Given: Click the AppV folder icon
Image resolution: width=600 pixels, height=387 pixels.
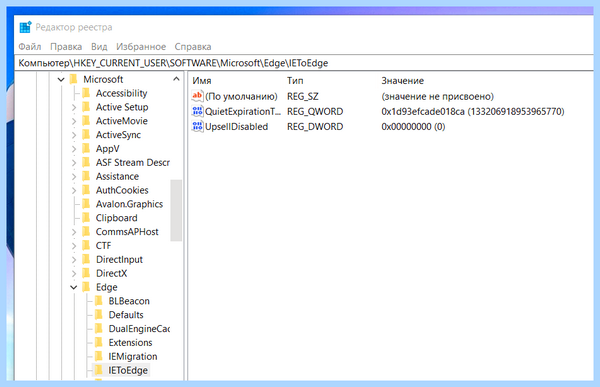Looking at the screenshot, I should tap(86, 149).
